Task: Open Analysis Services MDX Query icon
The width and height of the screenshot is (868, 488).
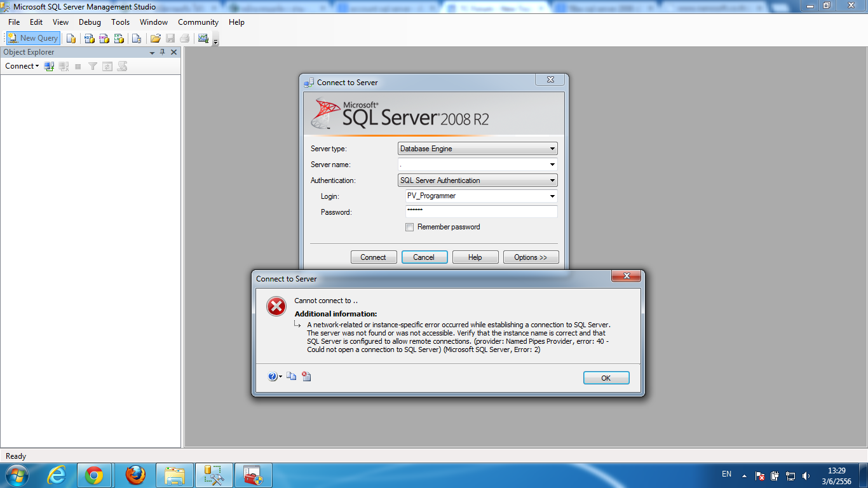Action: (89, 38)
